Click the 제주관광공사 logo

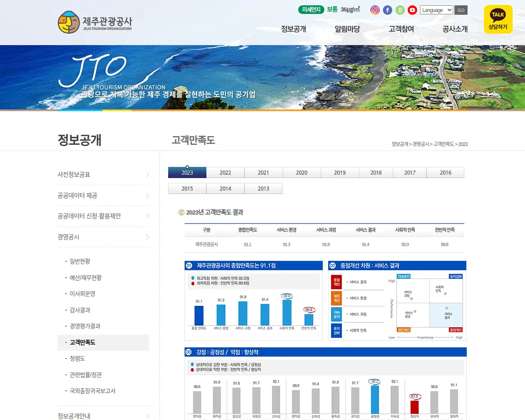pyautogui.click(x=94, y=23)
